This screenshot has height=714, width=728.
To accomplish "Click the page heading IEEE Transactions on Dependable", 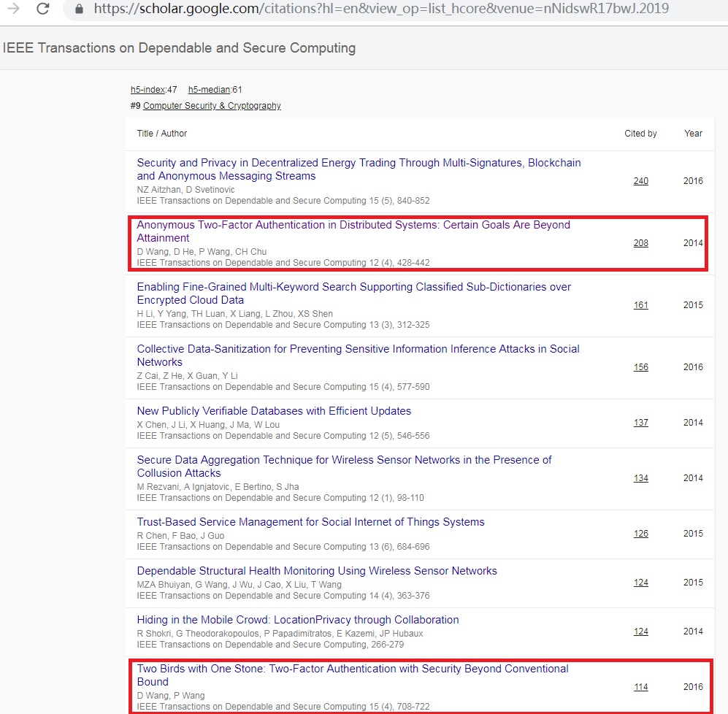I will coord(179,47).
